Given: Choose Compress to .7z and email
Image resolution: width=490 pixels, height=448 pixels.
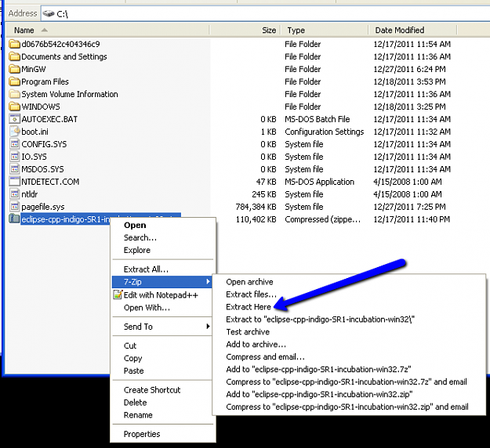Looking at the screenshot, I should (x=349, y=381).
